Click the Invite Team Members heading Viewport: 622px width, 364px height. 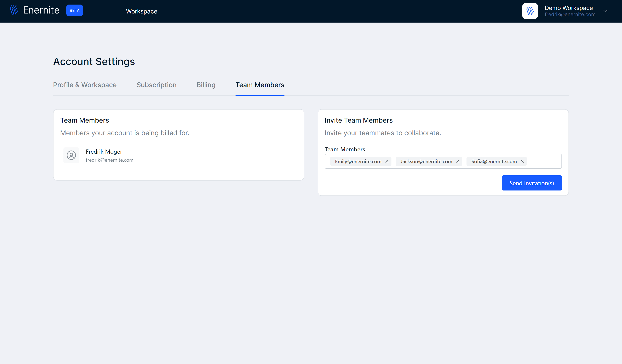pyautogui.click(x=358, y=120)
